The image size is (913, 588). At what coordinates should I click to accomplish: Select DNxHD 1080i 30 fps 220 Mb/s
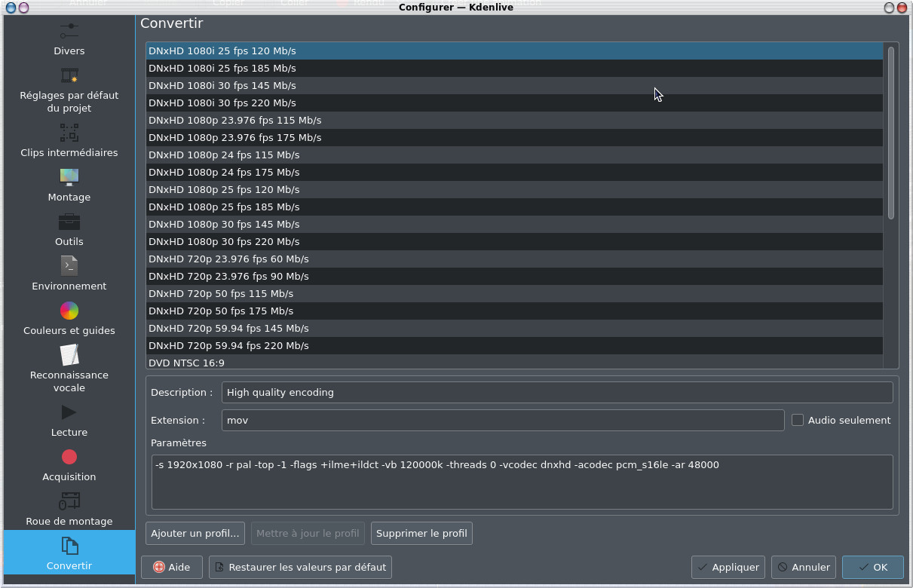click(514, 103)
